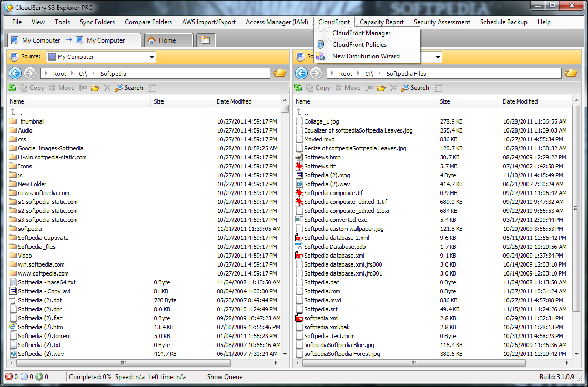588x387 pixels.
Task: Select the file Softpedia converted.exe
Action: click(336, 220)
